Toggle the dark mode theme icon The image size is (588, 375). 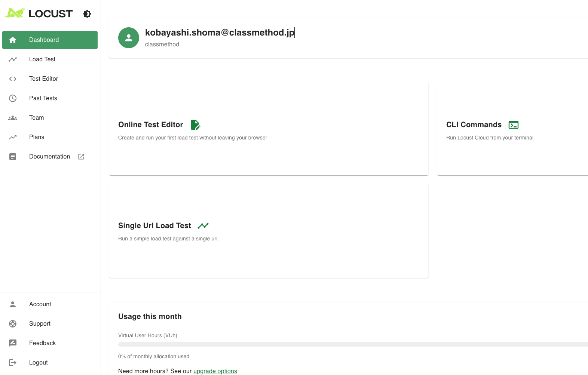87,14
